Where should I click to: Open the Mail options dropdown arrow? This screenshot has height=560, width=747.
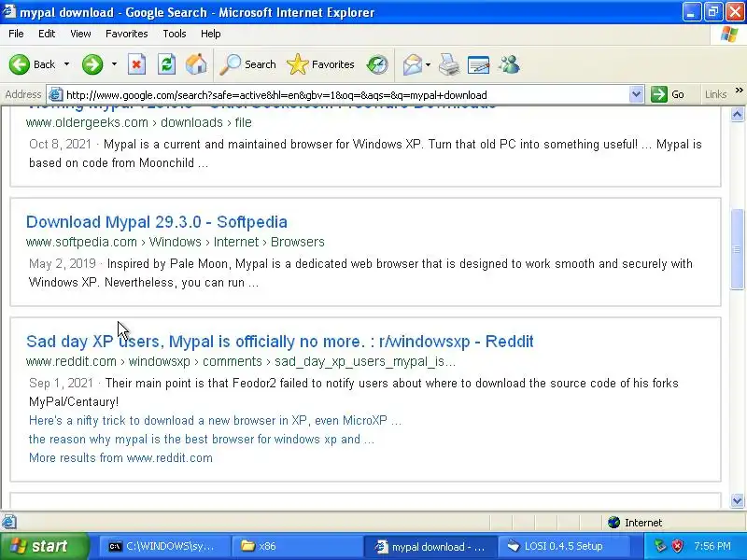(428, 64)
